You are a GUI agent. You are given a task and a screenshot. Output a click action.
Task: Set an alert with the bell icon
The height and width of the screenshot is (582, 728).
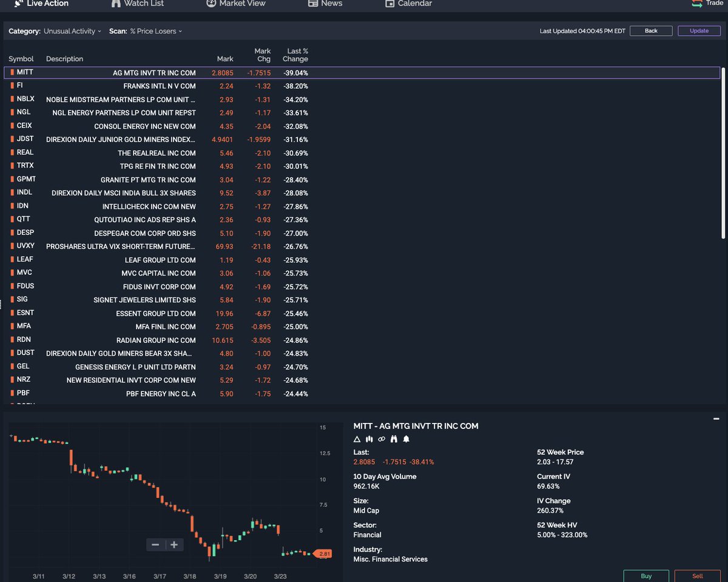point(406,439)
